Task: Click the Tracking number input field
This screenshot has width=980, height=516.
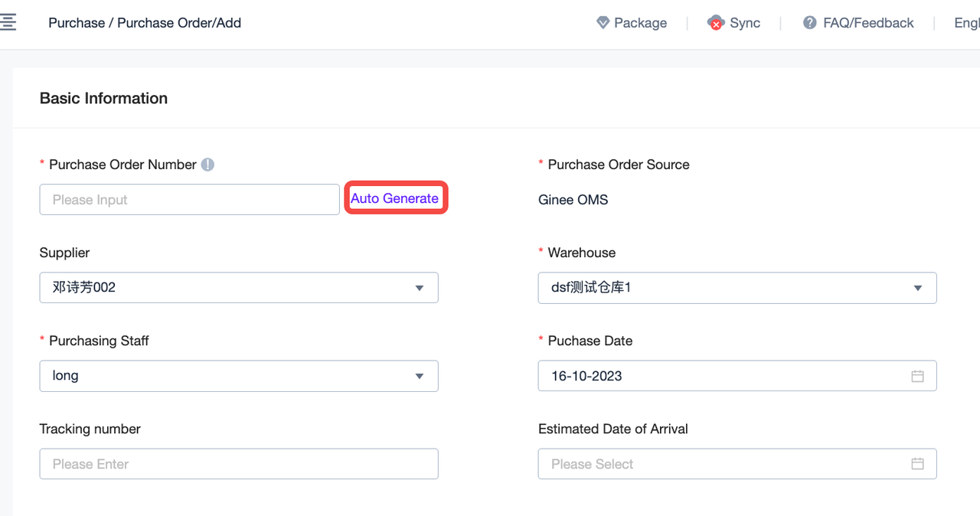Action: [x=238, y=463]
